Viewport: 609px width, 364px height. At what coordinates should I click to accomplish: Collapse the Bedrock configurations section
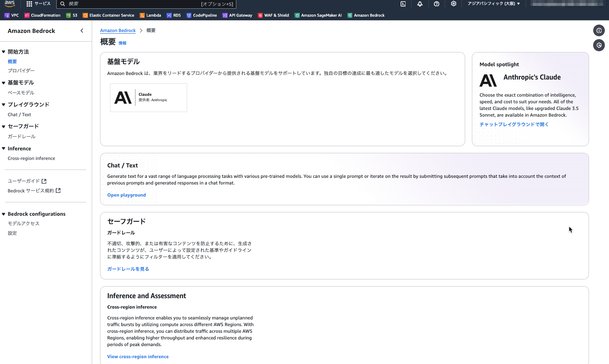coord(3,214)
